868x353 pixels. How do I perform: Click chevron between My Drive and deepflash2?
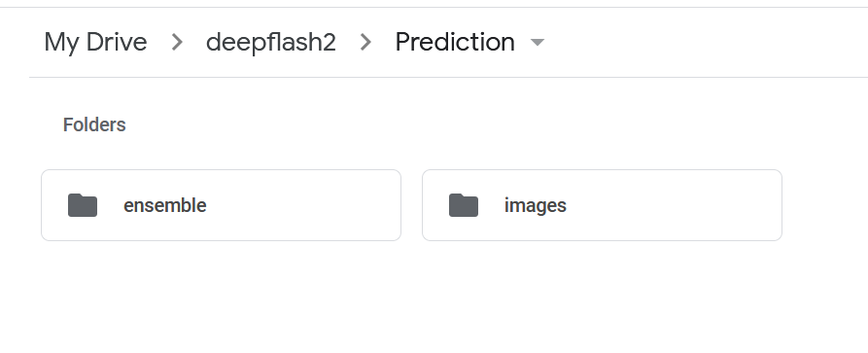(177, 42)
